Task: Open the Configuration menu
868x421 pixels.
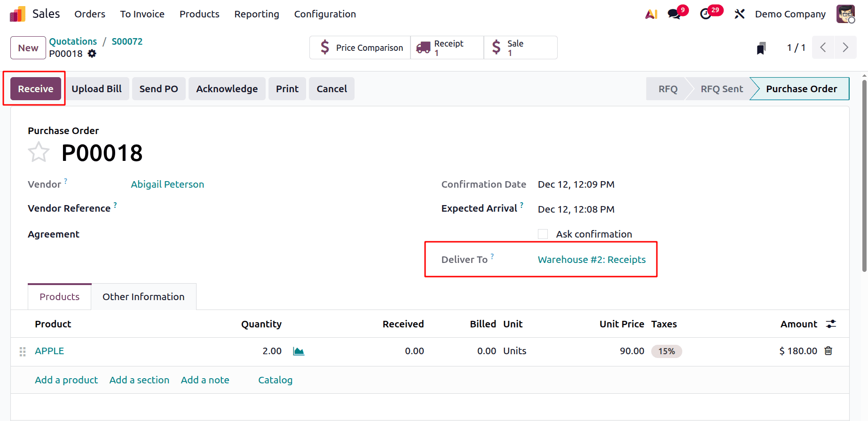Action: pos(325,14)
